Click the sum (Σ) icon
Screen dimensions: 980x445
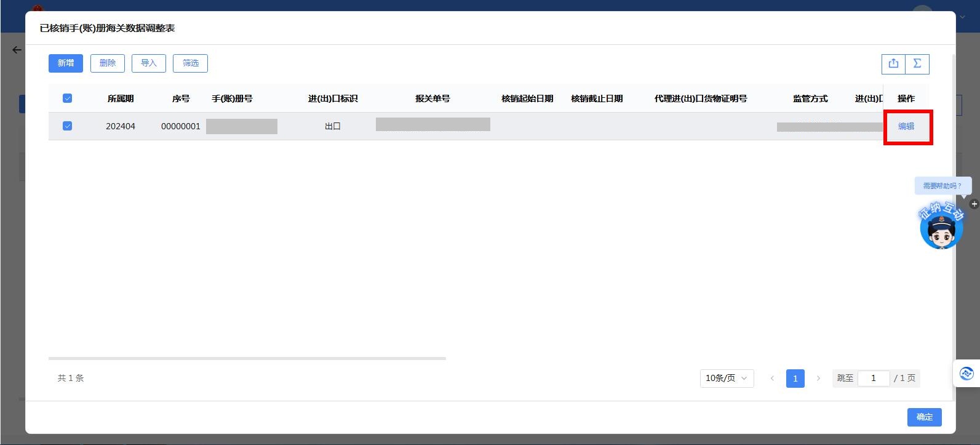(x=917, y=63)
